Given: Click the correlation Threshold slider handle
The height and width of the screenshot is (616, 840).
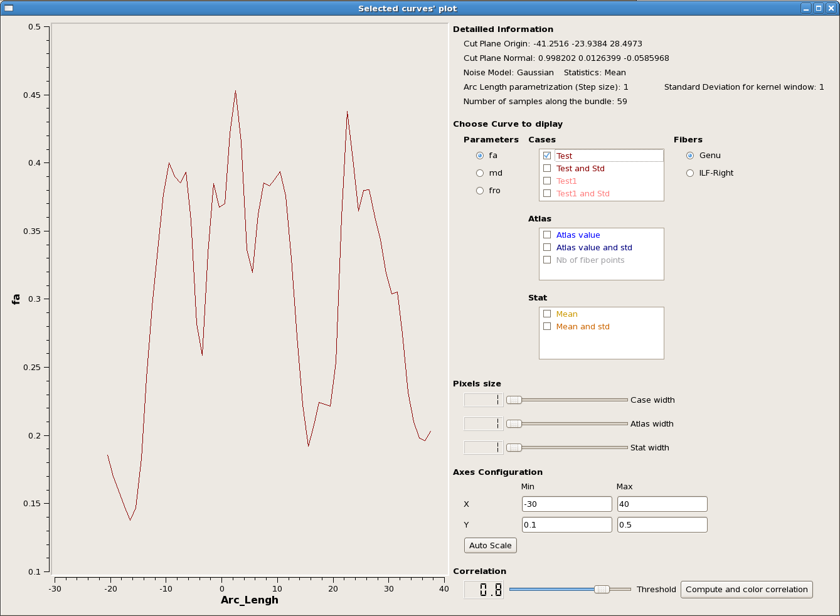Looking at the screenshot, I should pos(602,590).
